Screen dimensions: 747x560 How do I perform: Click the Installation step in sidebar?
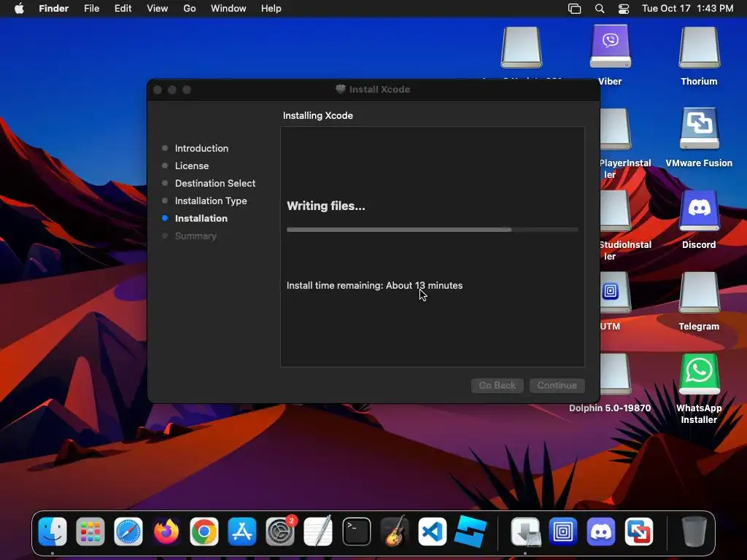coord(201,219)
